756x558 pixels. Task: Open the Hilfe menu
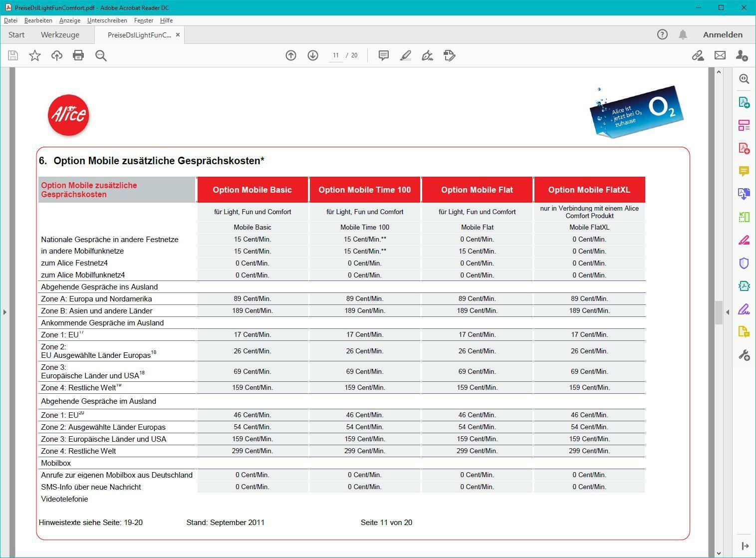tap(167, 20)
